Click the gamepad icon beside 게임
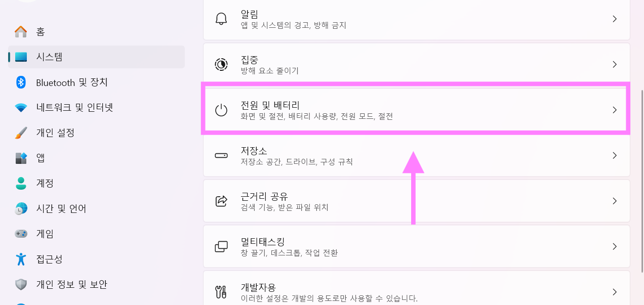This screenshot has width=644, height=305. point(20,233)
